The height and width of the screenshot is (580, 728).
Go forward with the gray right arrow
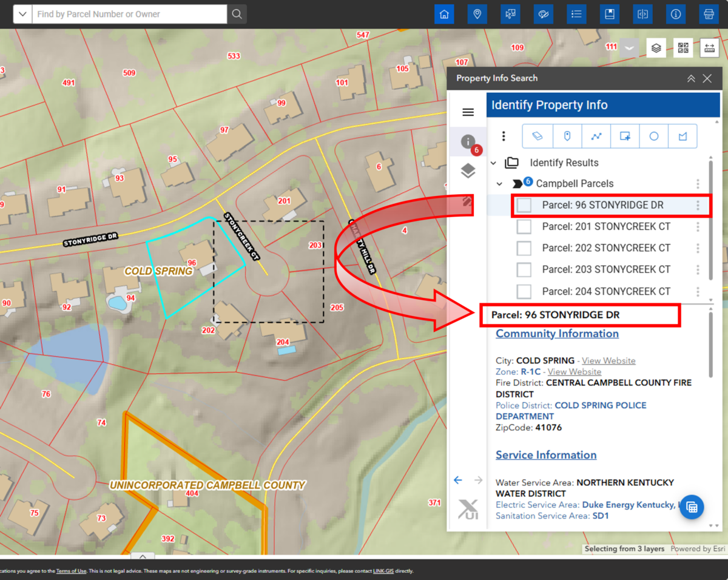478,480
